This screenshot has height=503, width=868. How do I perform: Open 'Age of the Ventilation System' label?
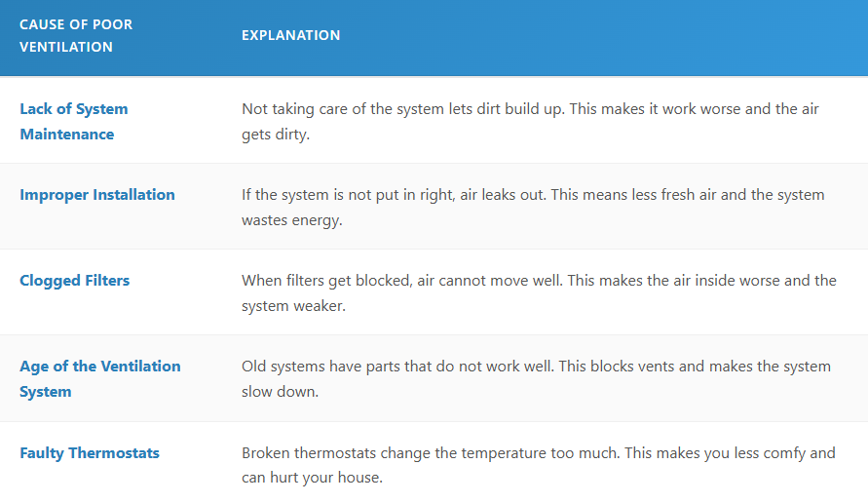(x=100, y=378)
